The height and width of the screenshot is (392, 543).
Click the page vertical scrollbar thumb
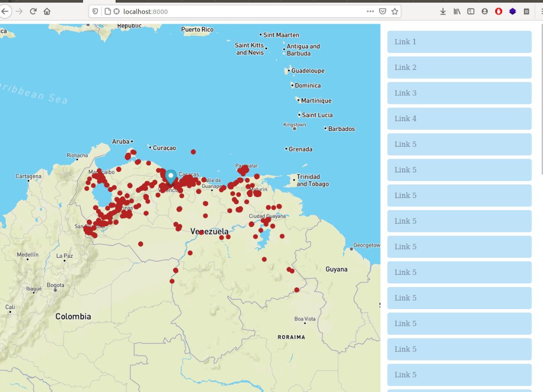tap(541, 99)
